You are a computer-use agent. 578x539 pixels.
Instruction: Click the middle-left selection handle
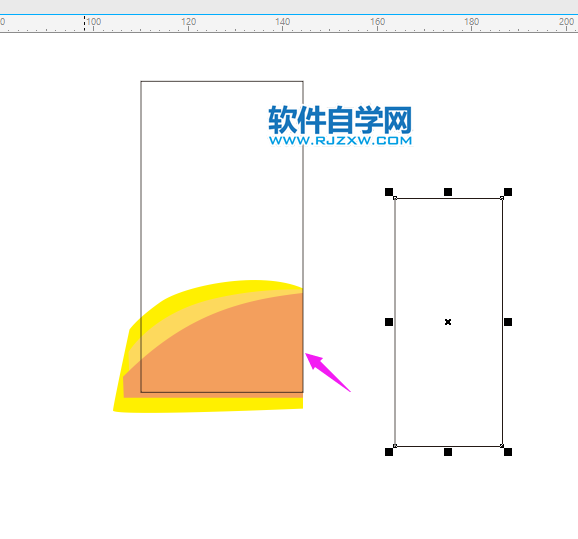389,322
